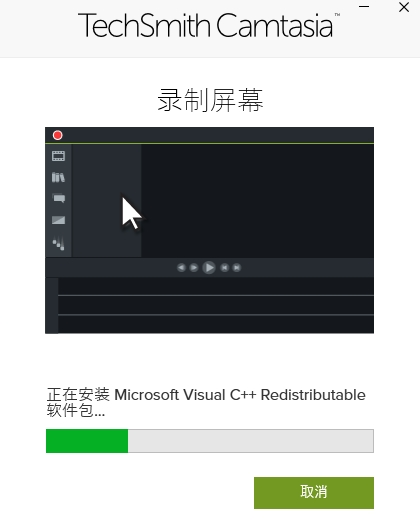The image size is (420, 526).
Task: Click the 取消 cancel button
Action: coord(314,493)
